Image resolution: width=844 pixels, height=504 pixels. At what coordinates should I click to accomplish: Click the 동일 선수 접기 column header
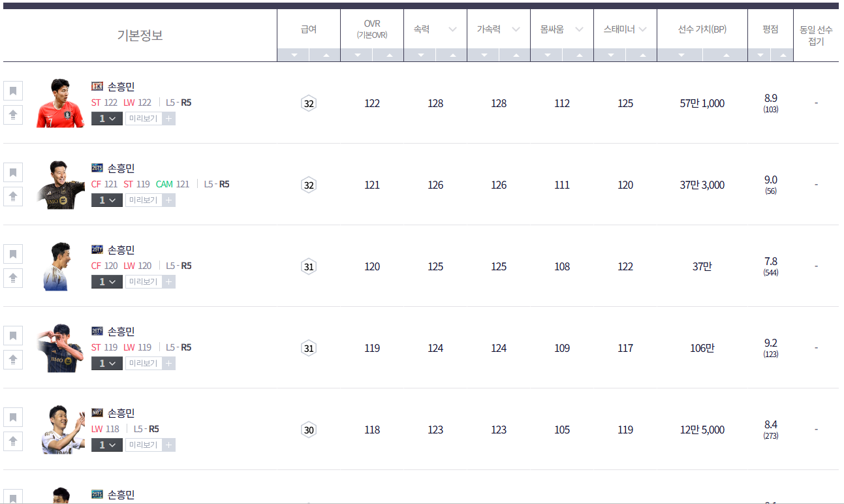(x=816, y=35)
